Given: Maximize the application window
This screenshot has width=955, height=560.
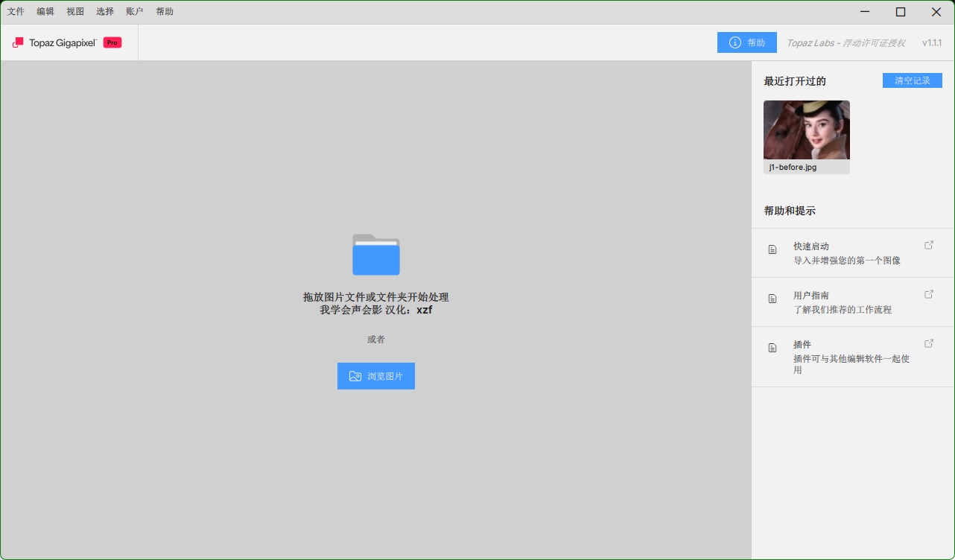Looking at the screenshot, I should point(901,12).
